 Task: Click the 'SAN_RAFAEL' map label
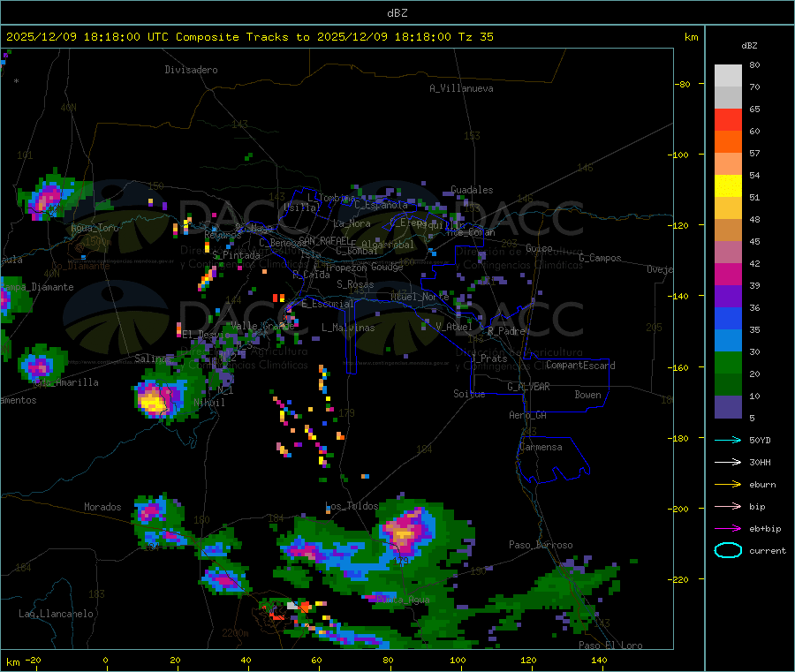(x=324, y=240)
